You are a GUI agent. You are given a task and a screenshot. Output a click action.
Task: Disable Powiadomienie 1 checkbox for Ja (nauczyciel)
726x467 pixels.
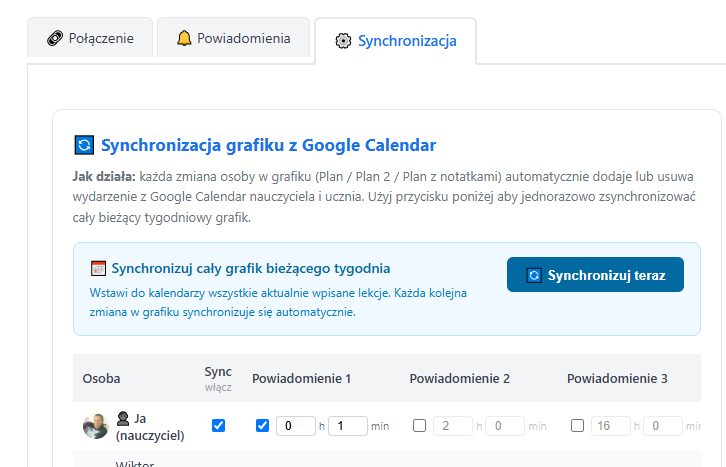262,425
